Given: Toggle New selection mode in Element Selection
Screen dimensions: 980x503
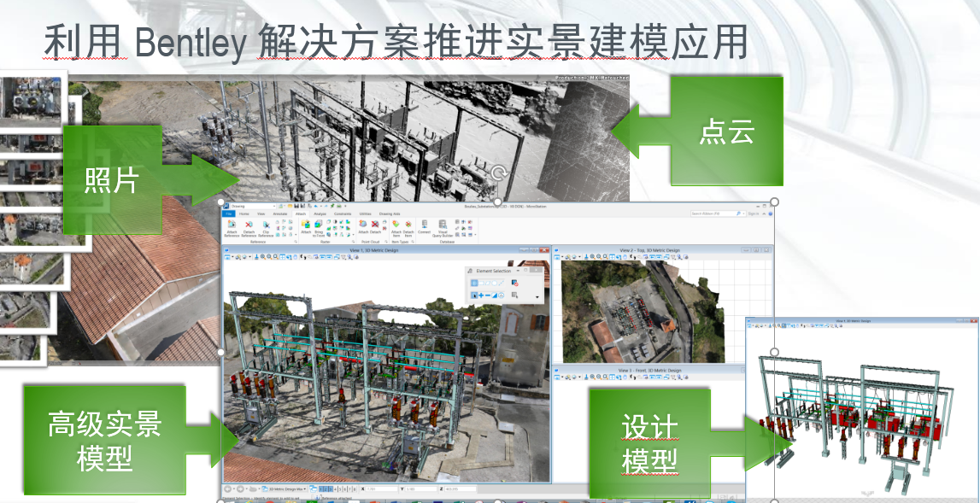Looking at the screenshot, I should pyautogui.click(x=474, y=295).
